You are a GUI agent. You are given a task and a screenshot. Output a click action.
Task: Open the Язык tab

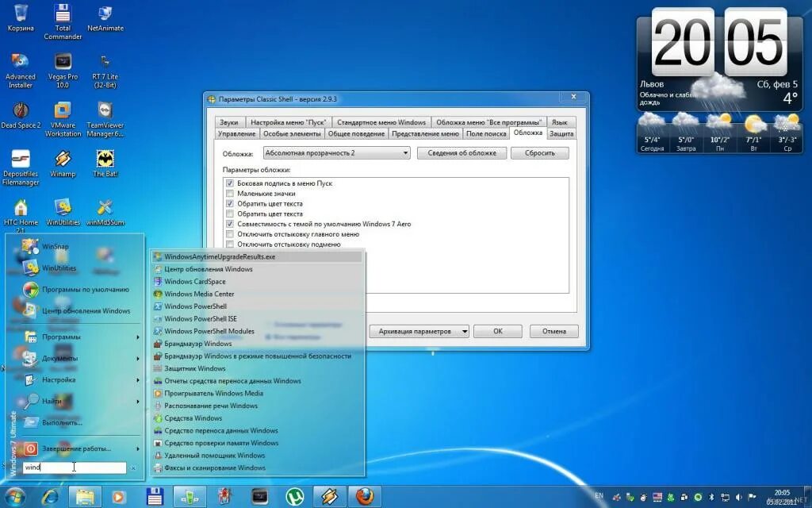click(x=559, y=122)
